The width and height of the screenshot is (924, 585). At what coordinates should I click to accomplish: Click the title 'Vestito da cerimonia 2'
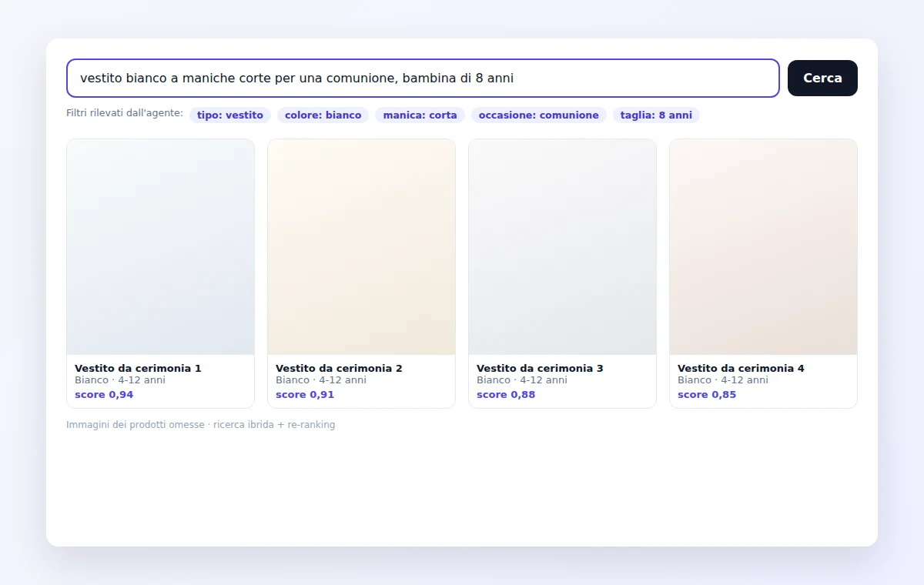click(339, 368)
